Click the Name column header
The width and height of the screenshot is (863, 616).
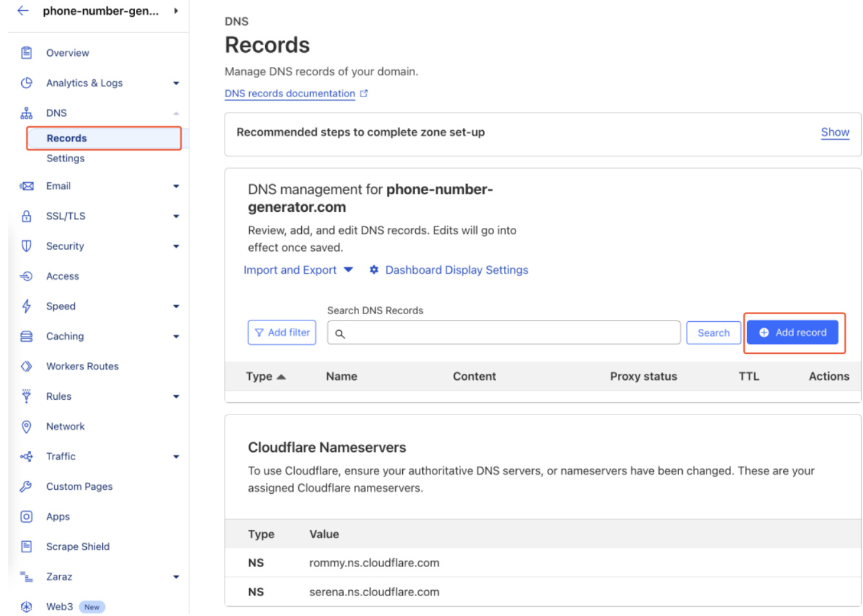pos(341,377)
